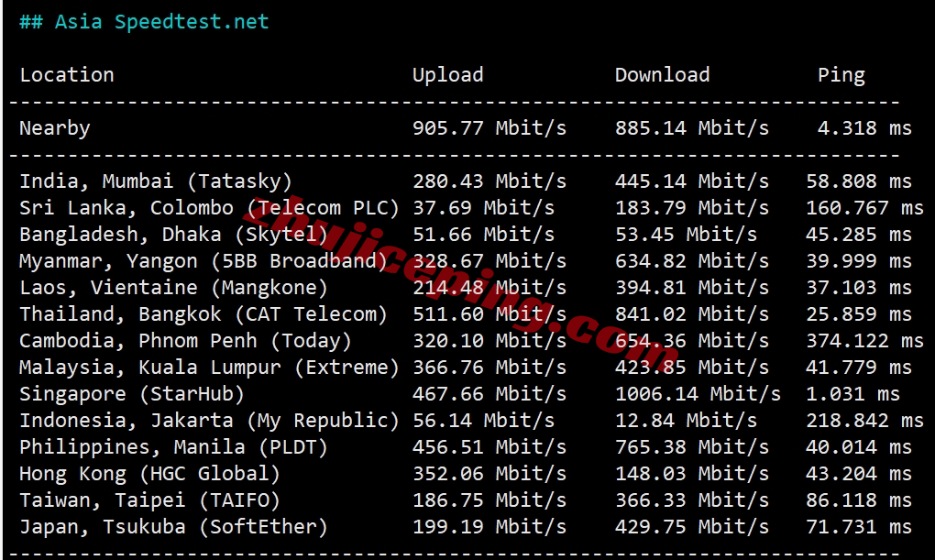Select Jakarta download 12.84 Mbit/s
This screenshot has width=935, height=560.
click(687, 421)
